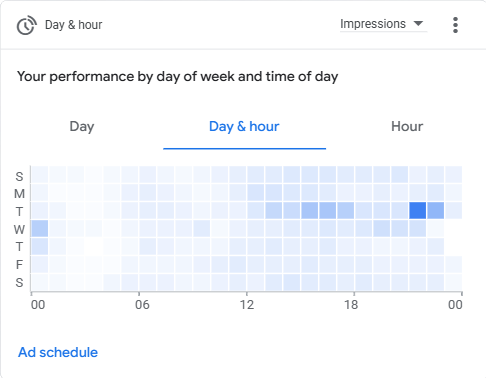Switch to the Day tab
The height and width of the screenshot is (378, 486).
tap(82, 127)
